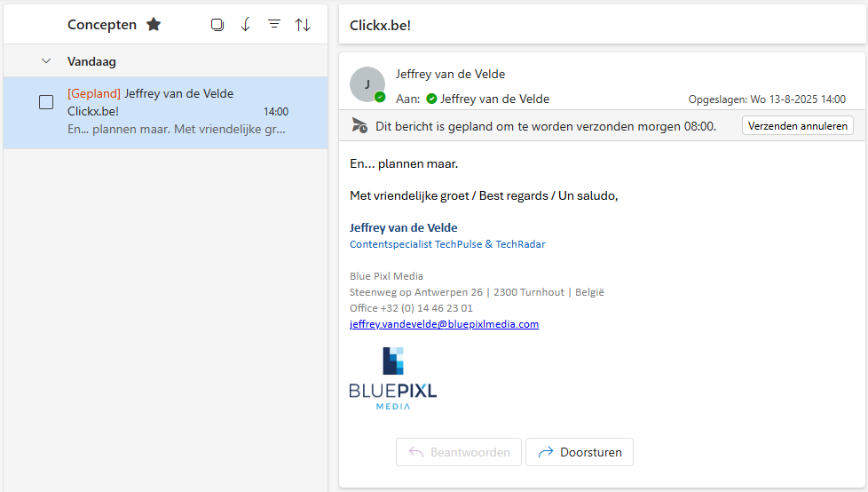Click the sort order arrows icon
868x492 pixels.
pos(303,24)
